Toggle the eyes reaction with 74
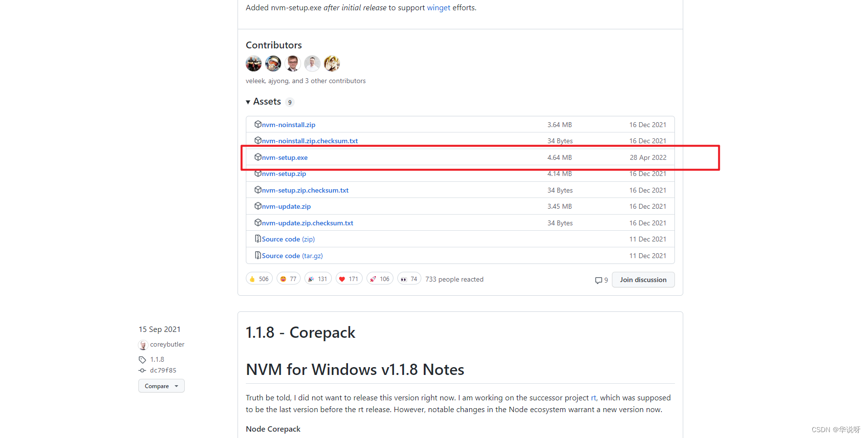Screen dimensions: 868x438 point(409,279)
